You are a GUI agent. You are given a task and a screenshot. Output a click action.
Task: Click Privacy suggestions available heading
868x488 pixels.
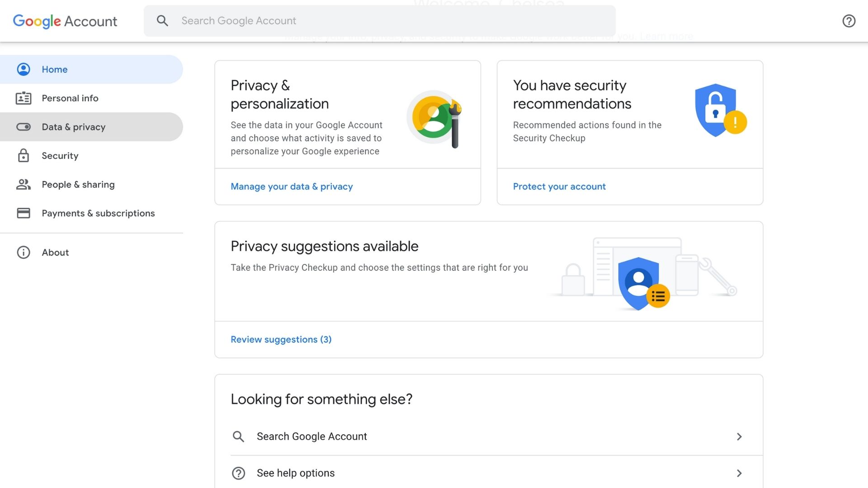[325, 246]
